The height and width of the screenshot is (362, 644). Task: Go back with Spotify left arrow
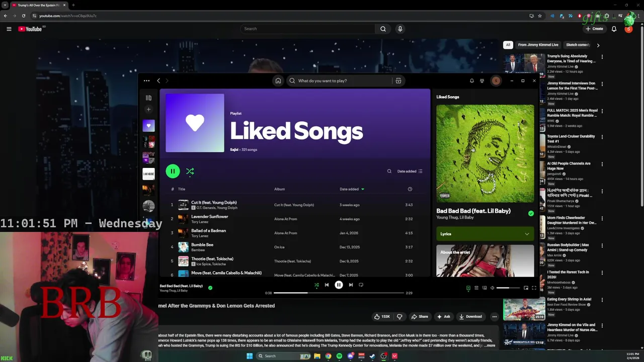tap(158, 80)
